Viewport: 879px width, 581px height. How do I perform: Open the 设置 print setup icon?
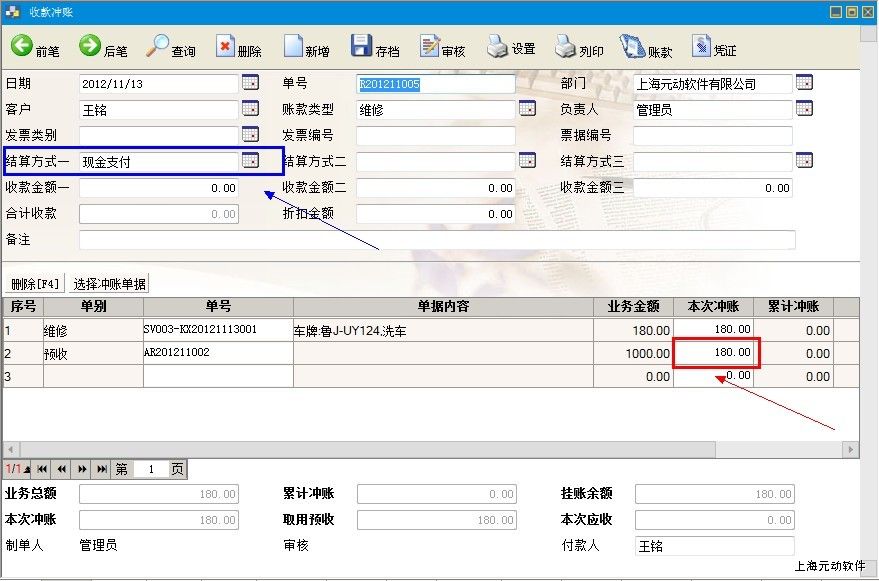[498, 46]
